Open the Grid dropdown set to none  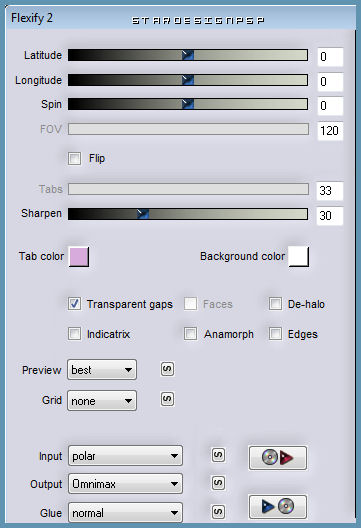[x=102, y=401]
